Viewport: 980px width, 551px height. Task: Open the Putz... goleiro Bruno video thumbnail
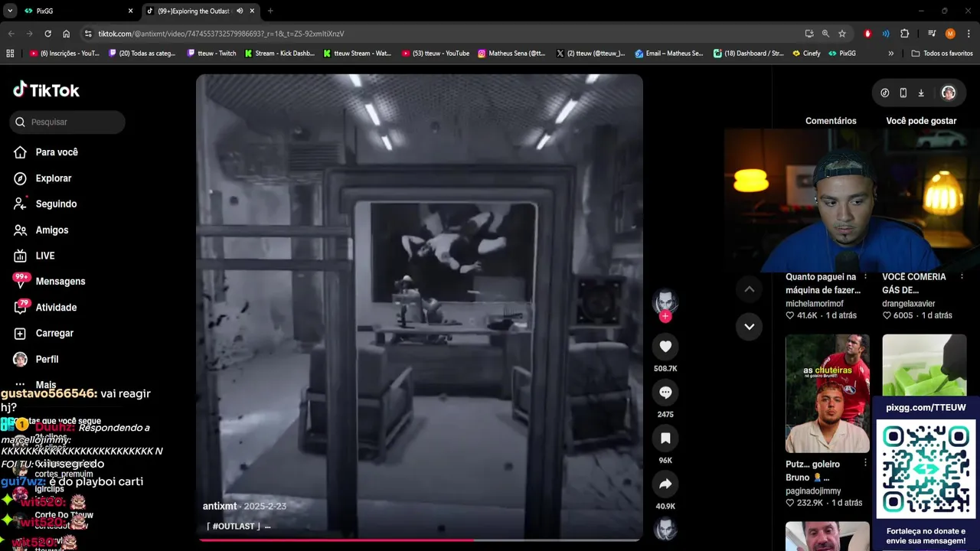tap(828, 393)
